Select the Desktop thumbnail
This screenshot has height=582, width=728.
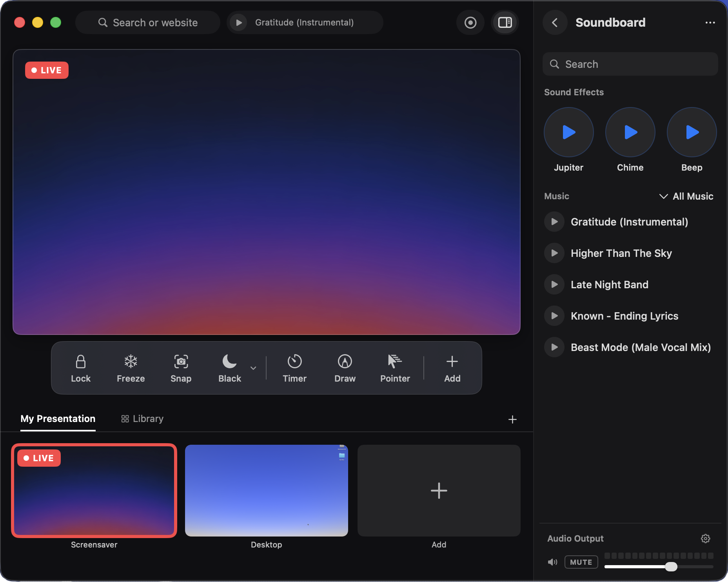[x=267, y=490]
